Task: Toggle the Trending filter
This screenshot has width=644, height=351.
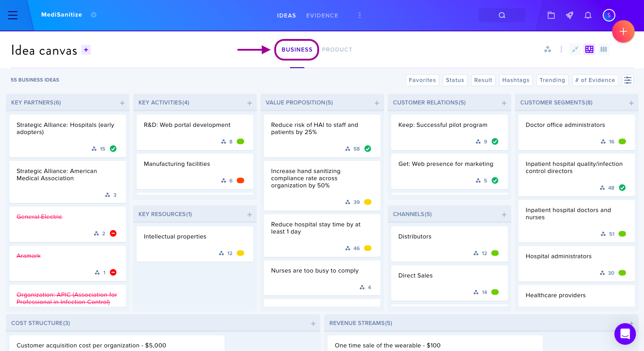Action: 552,80
